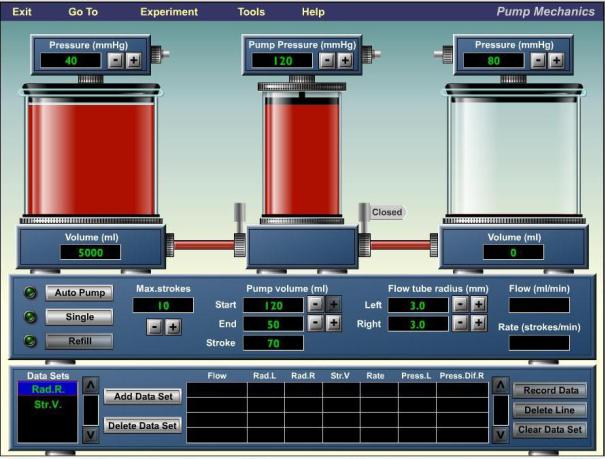Click the Stroke volume display showing 70
Image resolution: width=605 pixels, height=459 pixels.
tap(273, 343)
